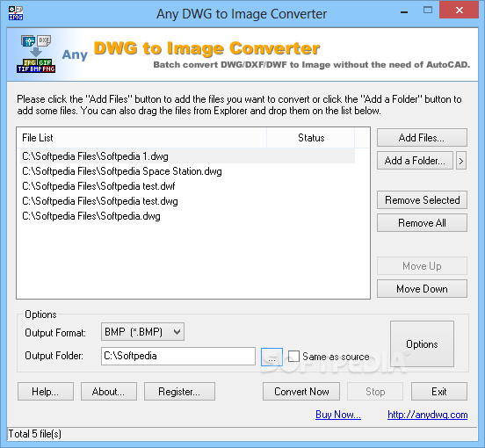The width and height of the screenshot is (485, 448).
Task: Click the Add a Folder... button
Action: point(415,161)
